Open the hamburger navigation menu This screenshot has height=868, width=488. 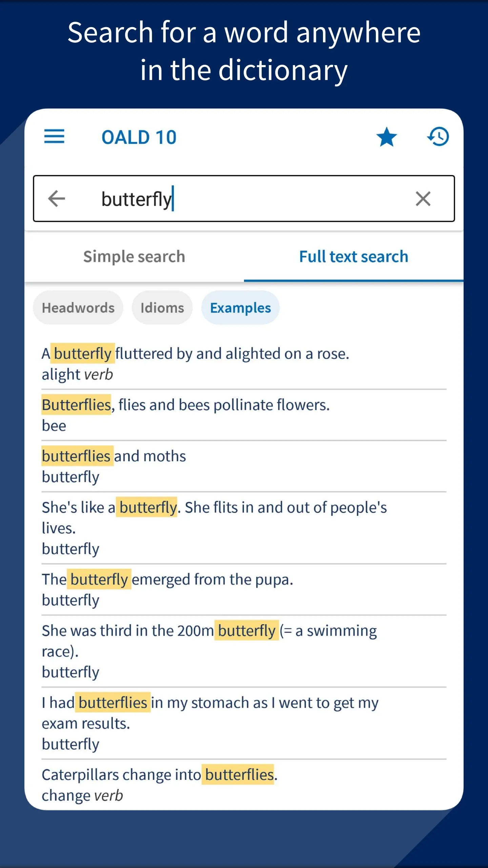54,137
